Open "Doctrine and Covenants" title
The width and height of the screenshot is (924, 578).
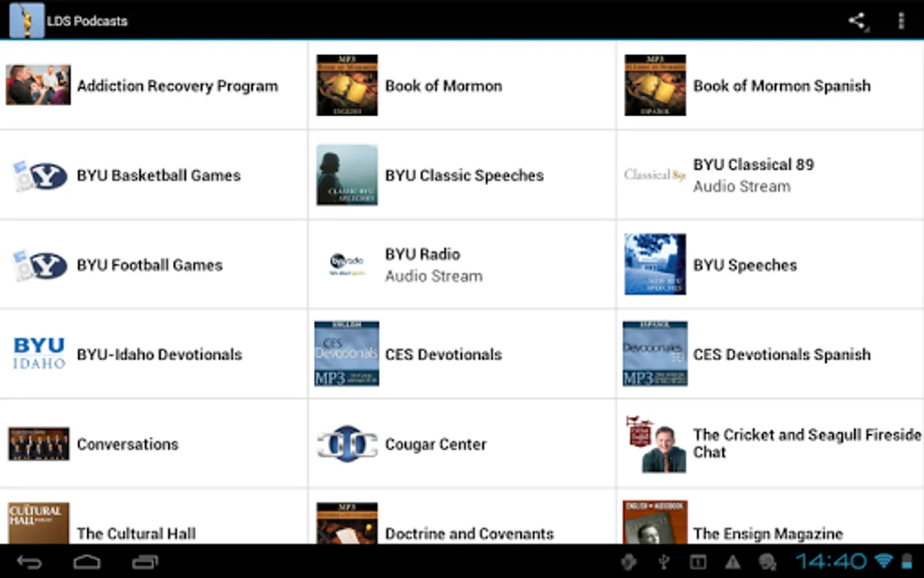469,534
